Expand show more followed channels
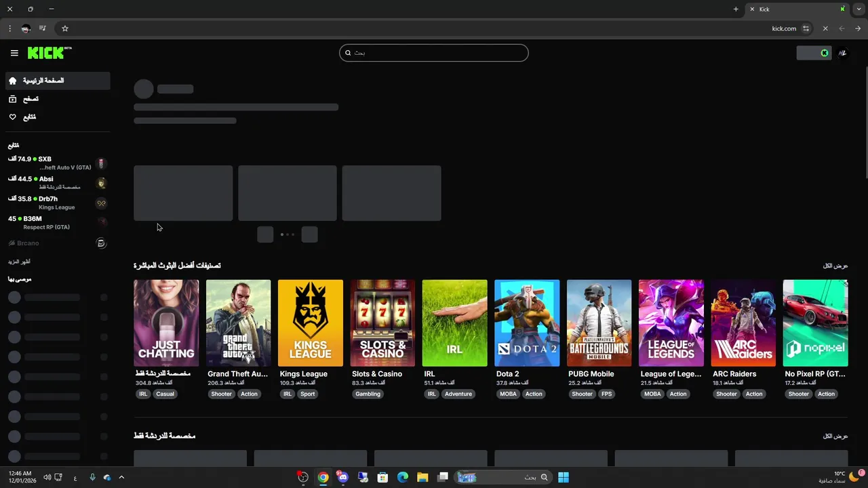This screenshot has height=488, width=868. [19, 262]
